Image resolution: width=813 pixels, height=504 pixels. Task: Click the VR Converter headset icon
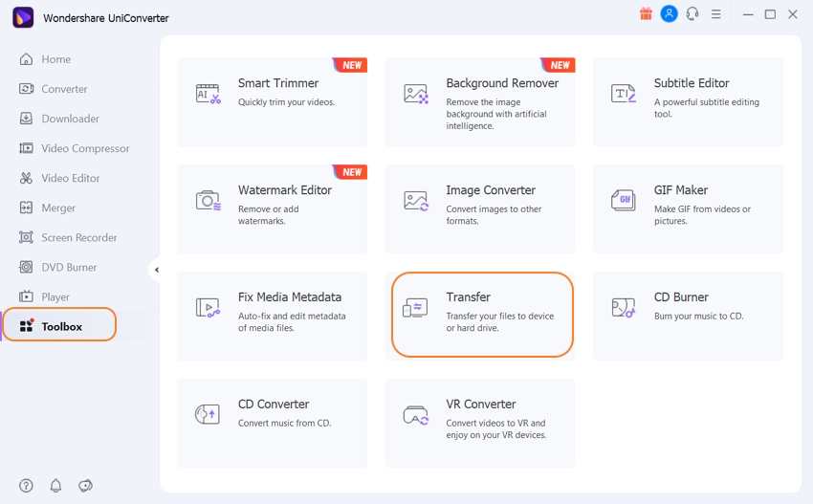(416, 414)
